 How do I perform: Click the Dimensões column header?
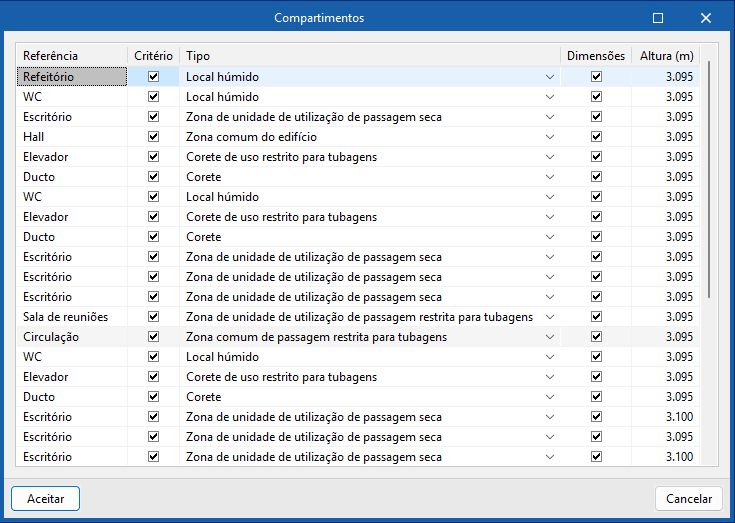596,56
